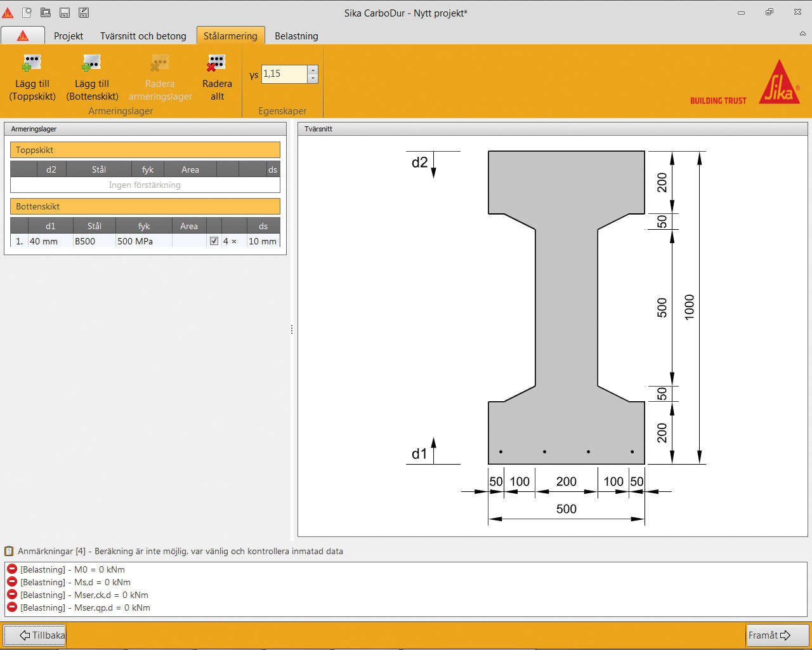Click the Anmärkningar notes clipboard icon
The image size is (812, 650).
click(9, 551)
